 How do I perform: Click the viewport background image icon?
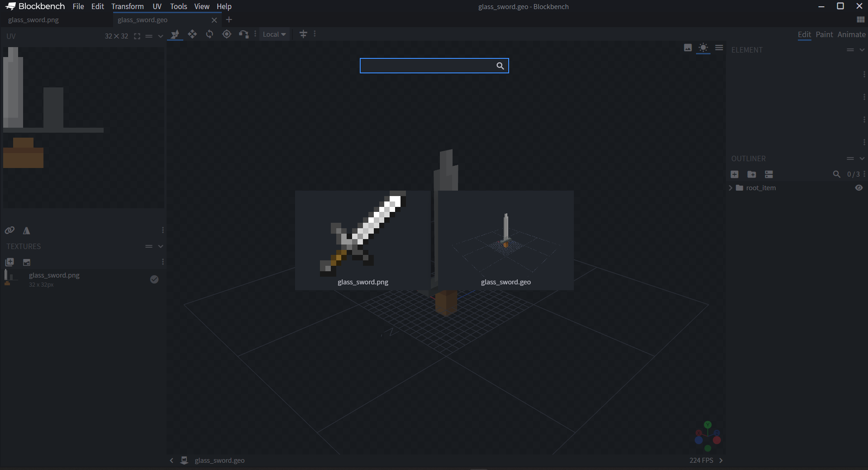[x=688, y=48]
